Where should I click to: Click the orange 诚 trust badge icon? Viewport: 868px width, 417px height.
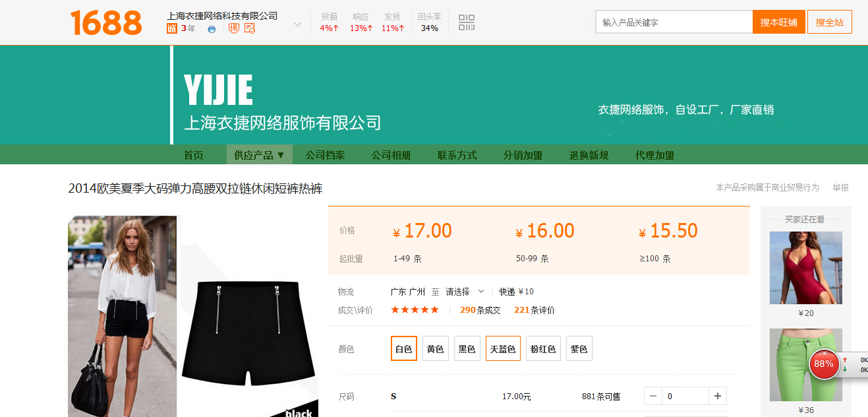click(172, 28)
